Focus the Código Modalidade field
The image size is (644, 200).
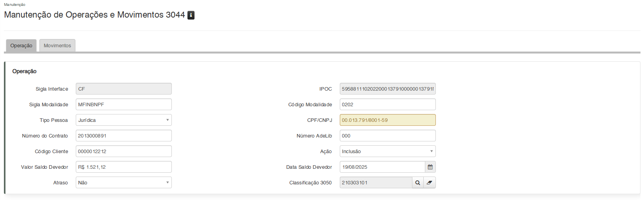(x=387, y=104)
